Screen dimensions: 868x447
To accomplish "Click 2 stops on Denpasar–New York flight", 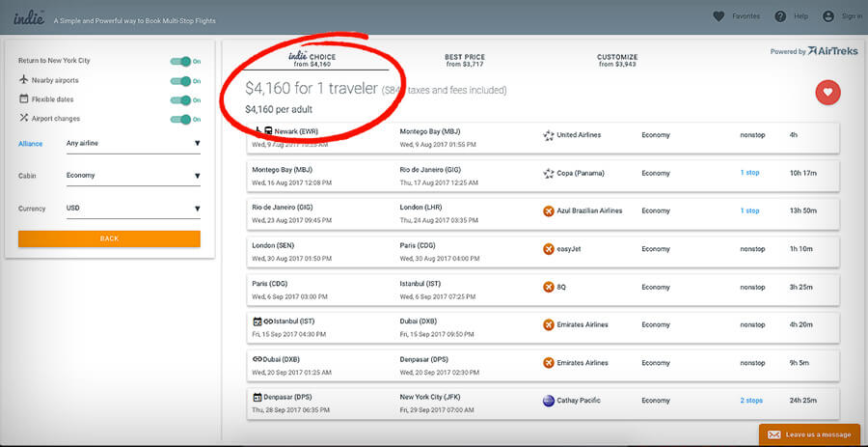I will click(x=751, y=401).
